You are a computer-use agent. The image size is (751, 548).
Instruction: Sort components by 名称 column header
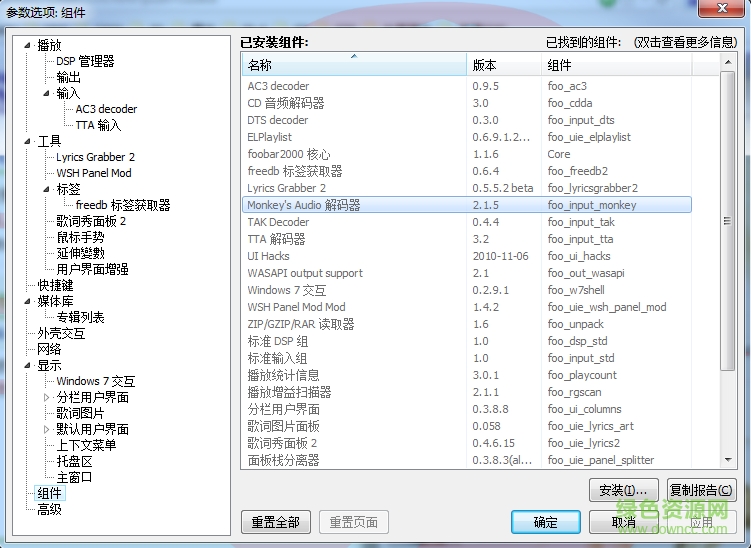click(x=354, y=65)
